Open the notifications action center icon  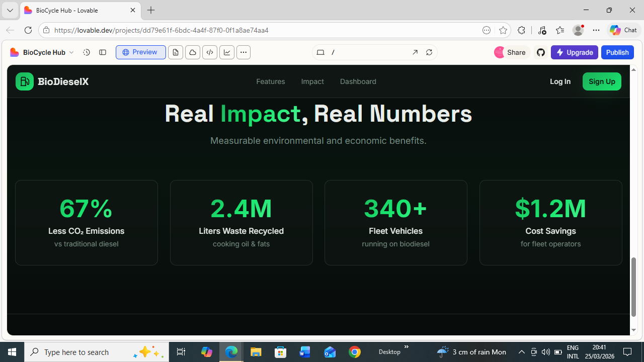tap(627, 352)
